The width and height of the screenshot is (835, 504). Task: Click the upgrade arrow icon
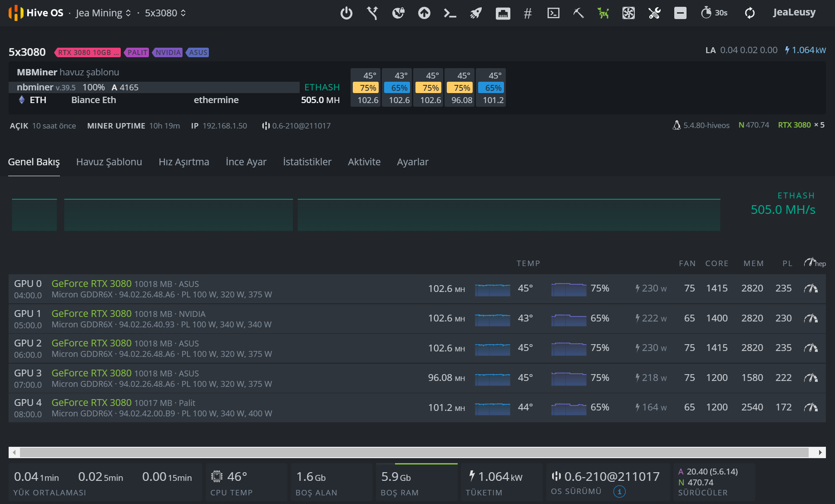424,13
